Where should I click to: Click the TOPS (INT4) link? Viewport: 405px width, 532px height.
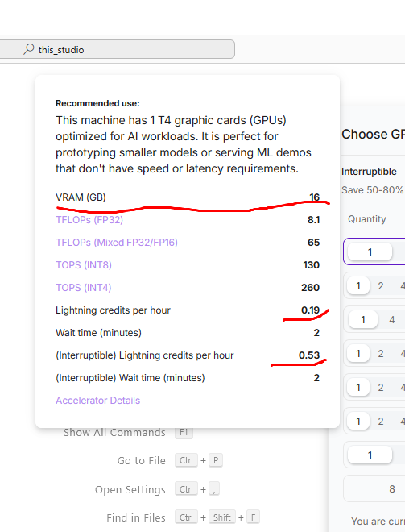click(84, 288)
